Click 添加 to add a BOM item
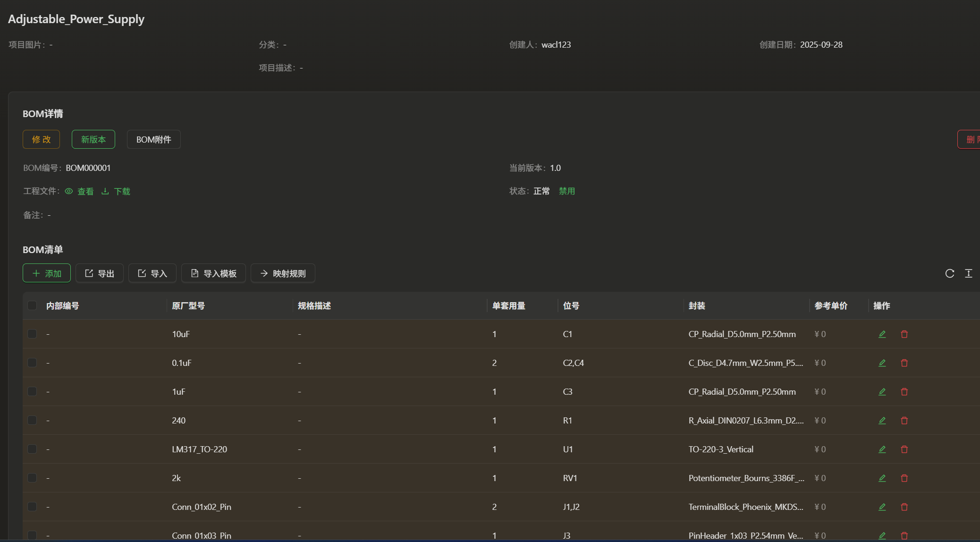This screenshot has height=542, width=980. pos(47,273)
